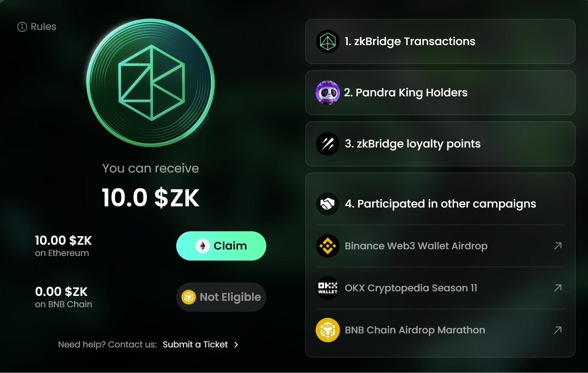Click the chevron next to Submit a Ticket
The image size is (588, 373).
[236, 345]
